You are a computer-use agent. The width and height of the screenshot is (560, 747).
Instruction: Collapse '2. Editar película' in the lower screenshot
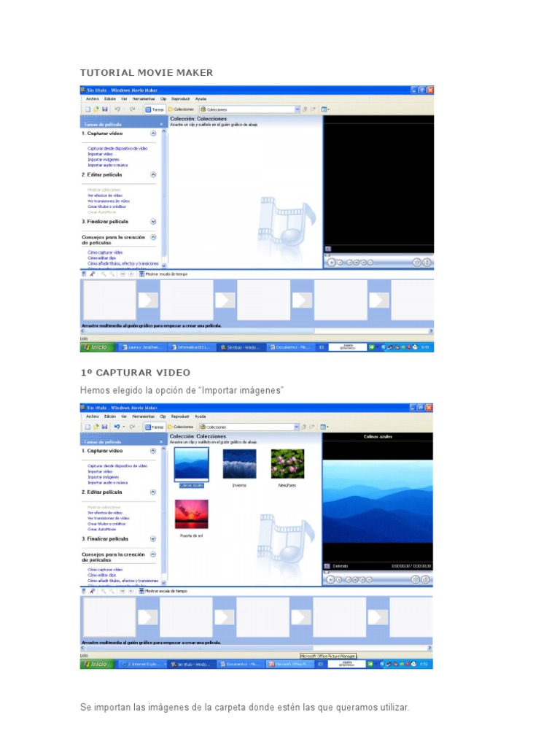click(153, 492)
